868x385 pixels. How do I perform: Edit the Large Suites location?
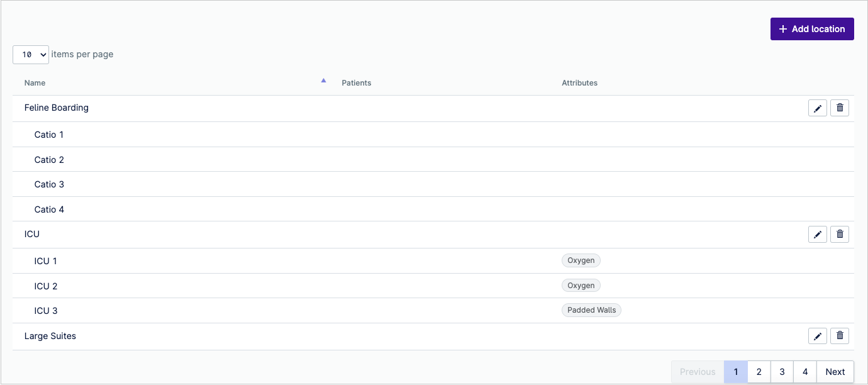pyautogui.click(x=817, y=337)
